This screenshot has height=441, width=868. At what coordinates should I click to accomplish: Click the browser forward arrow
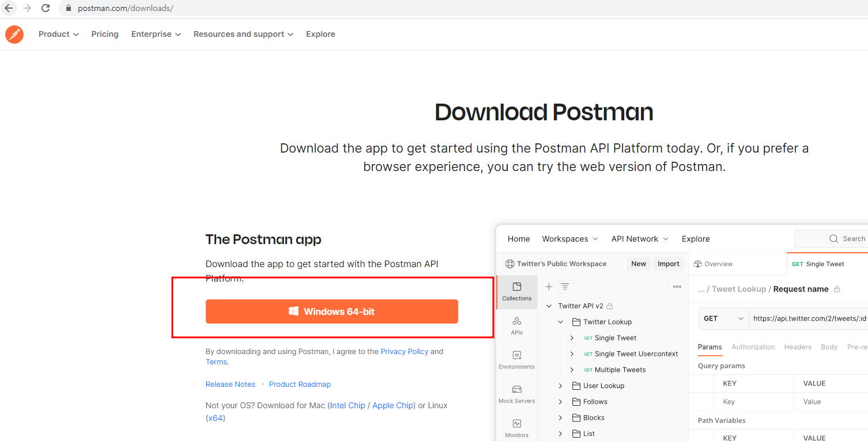27,8
